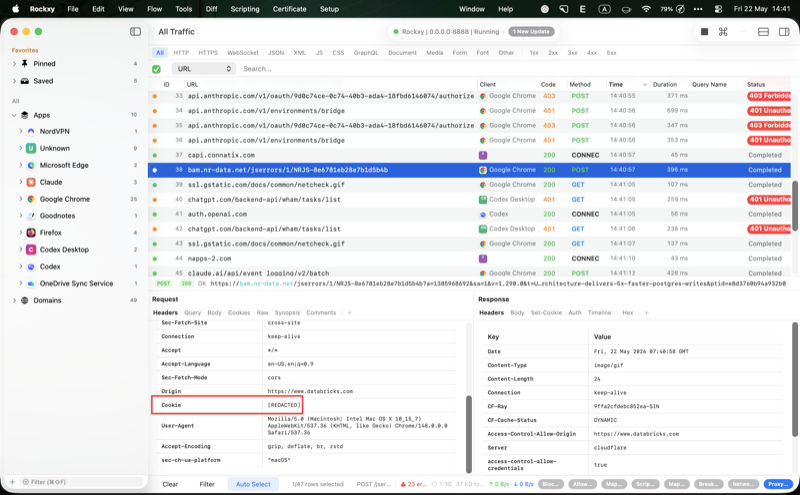Click the Pinned pin icon in Favorites
This screenshot has width=800, height=495.
(24, 64)
